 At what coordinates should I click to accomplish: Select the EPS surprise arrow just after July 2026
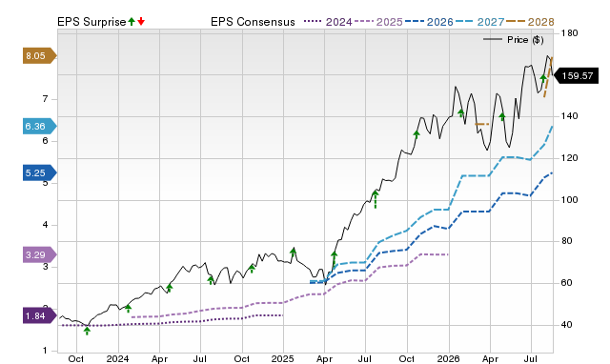click(x=543, y=79)
